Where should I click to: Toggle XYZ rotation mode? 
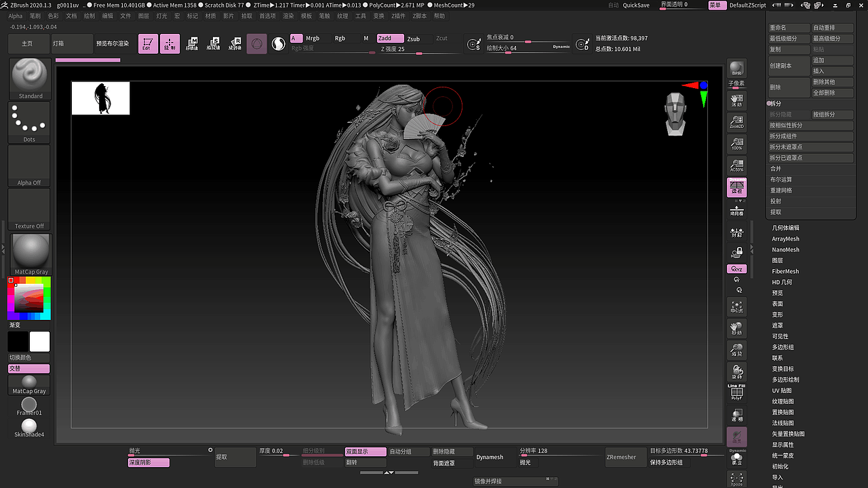coord(736,269)
